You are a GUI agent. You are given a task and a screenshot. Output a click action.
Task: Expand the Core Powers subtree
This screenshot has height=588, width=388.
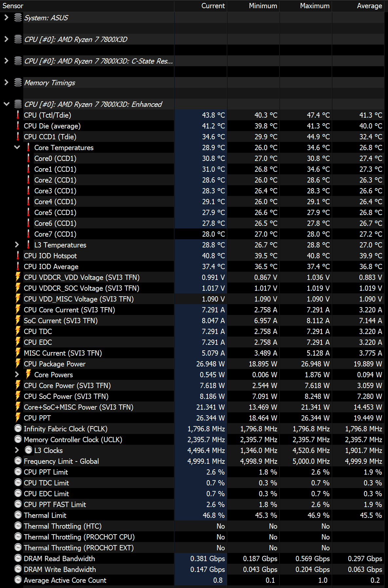17,375
